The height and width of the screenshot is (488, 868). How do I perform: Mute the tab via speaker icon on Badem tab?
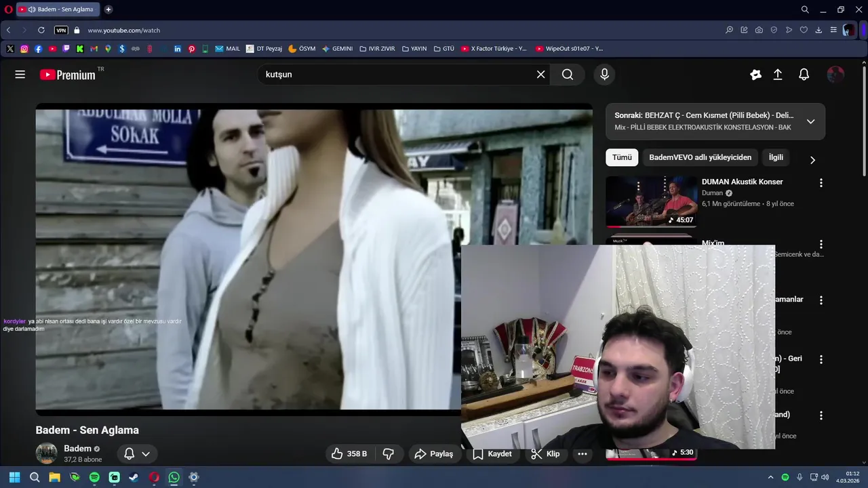(x=32, y=9)
